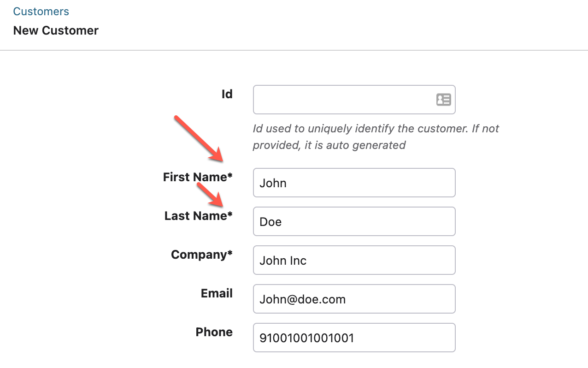Select the Last Name field containing Doe

pyautogui.click(x=354, y=221)
